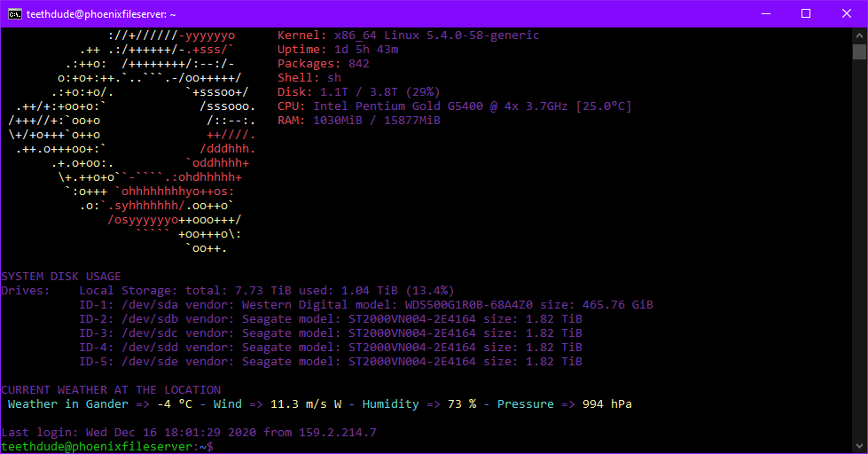Click the RAM 1030MiB / 15877MiB line

pyautogui.click(x=359, y=120)
